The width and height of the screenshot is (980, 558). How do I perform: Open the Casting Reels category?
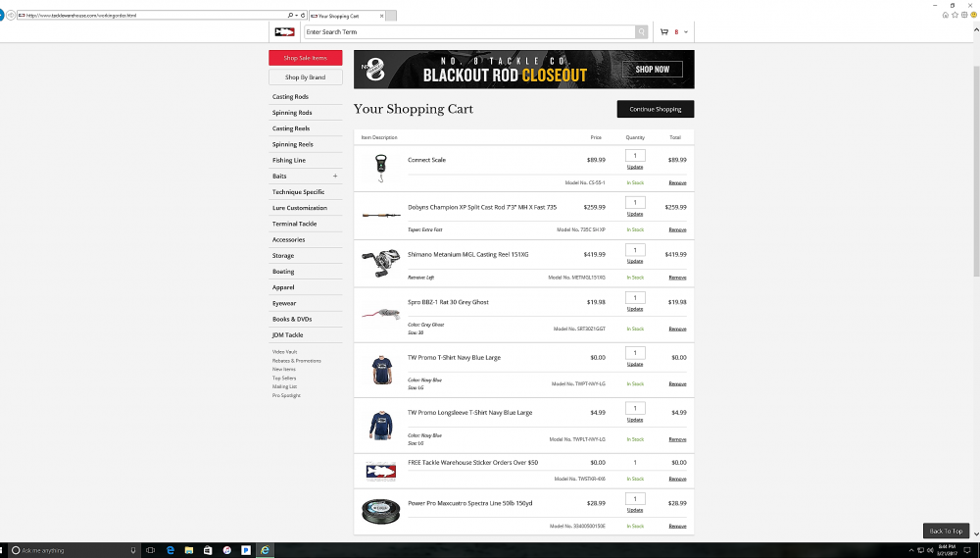(x=291, y=128)
